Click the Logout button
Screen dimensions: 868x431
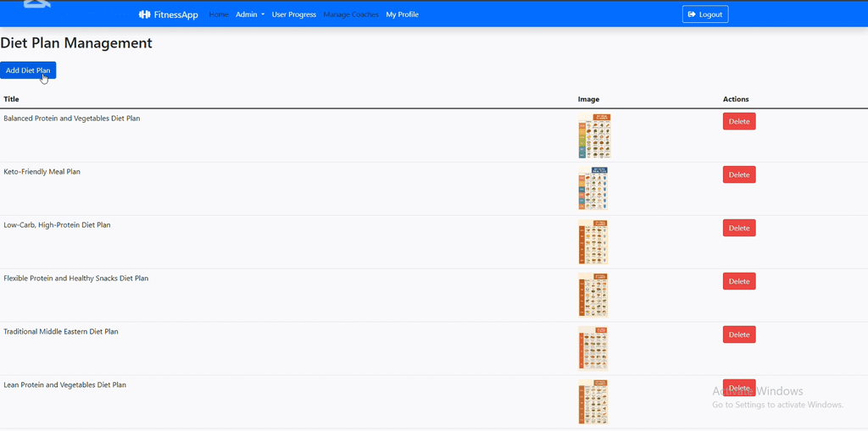[705, 14]
